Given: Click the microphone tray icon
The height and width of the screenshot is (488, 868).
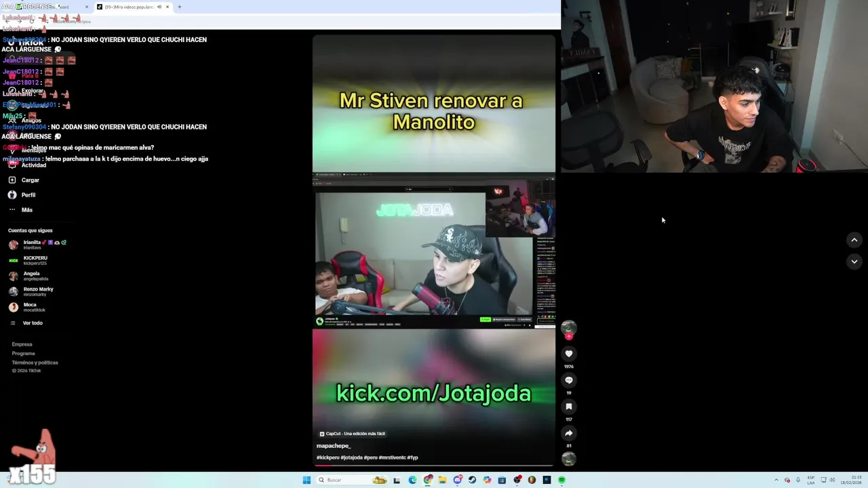Looking at the screenshot, I should click(798, 480).
